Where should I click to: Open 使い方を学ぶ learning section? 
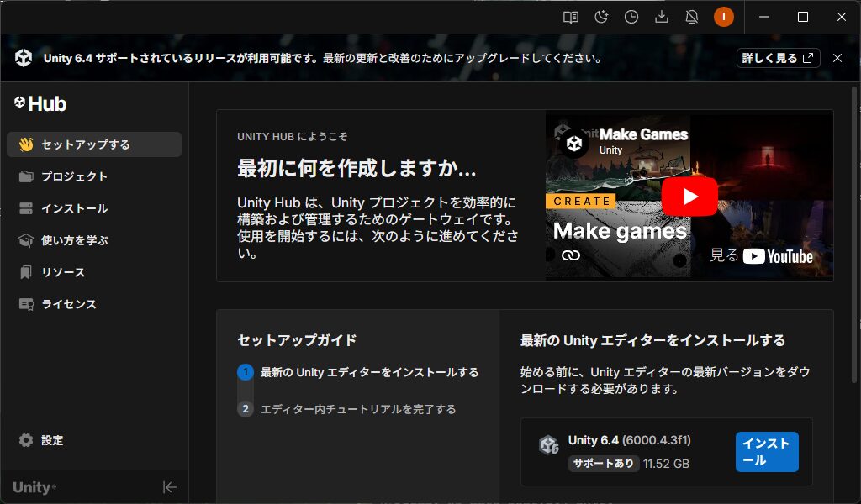74,240
